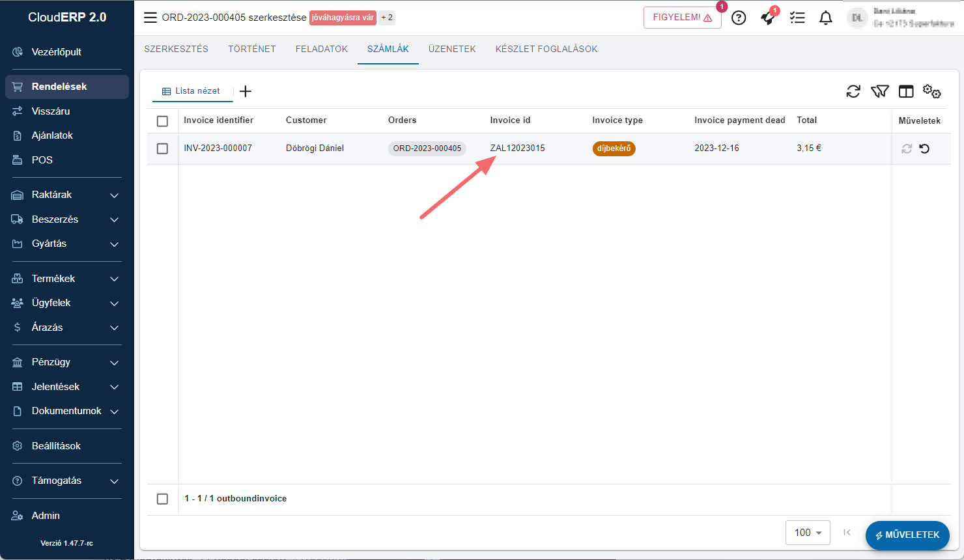Click the Visszáru return arrows icon
This screenshot has height=560, width=964.
(18, 111)
